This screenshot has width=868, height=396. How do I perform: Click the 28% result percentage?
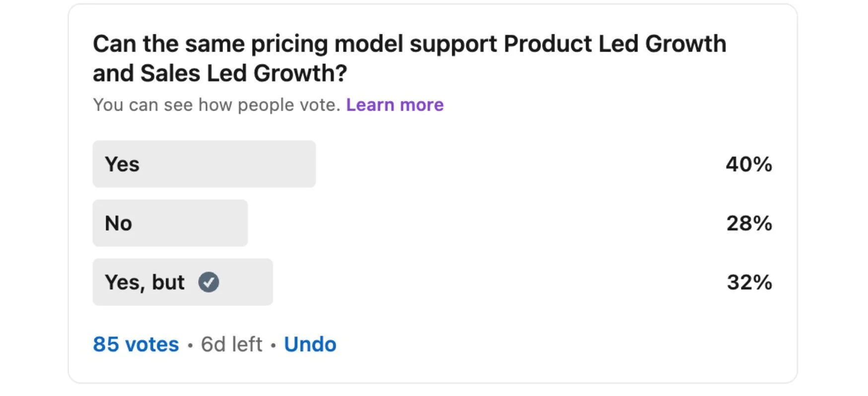(x=748, y=223)
